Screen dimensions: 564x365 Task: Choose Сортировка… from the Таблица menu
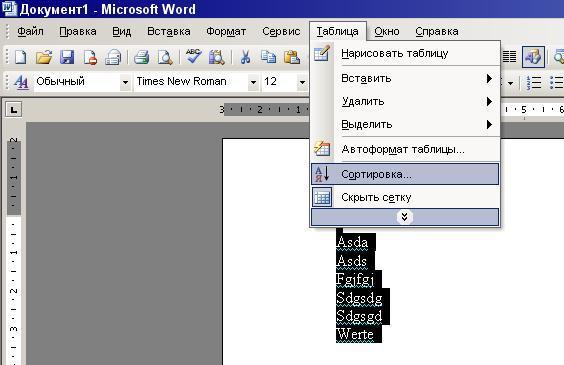pos(405,174)
